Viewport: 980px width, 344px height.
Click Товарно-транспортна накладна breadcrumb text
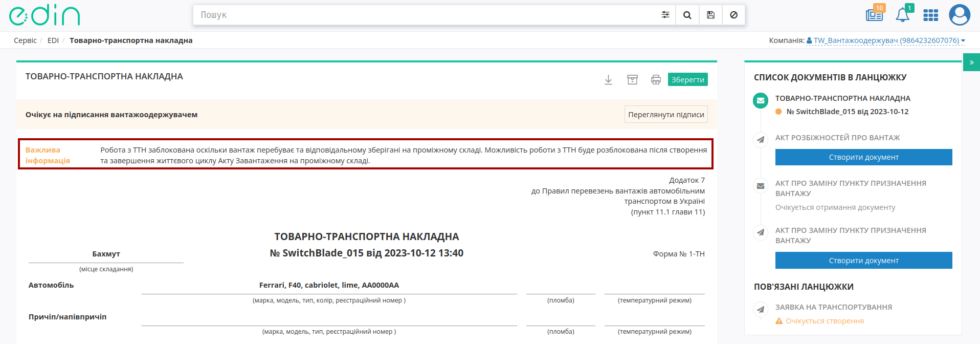coord(131,40)
